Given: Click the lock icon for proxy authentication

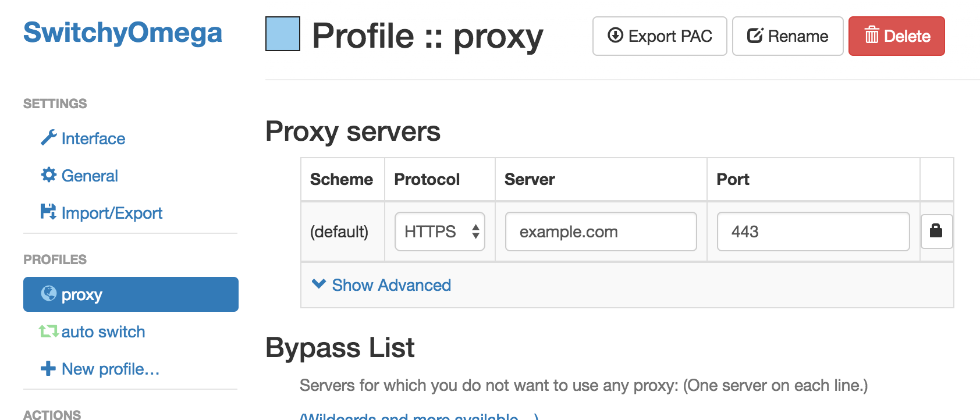Looking at the screenshot, I should (x=936, y=232).
